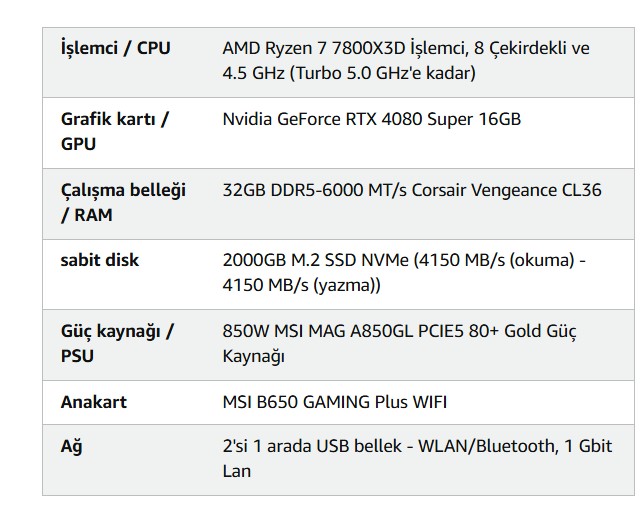Click the 32GB DDR5-6000 text
This screenshot has width=642, height=515.
[293, 189]
